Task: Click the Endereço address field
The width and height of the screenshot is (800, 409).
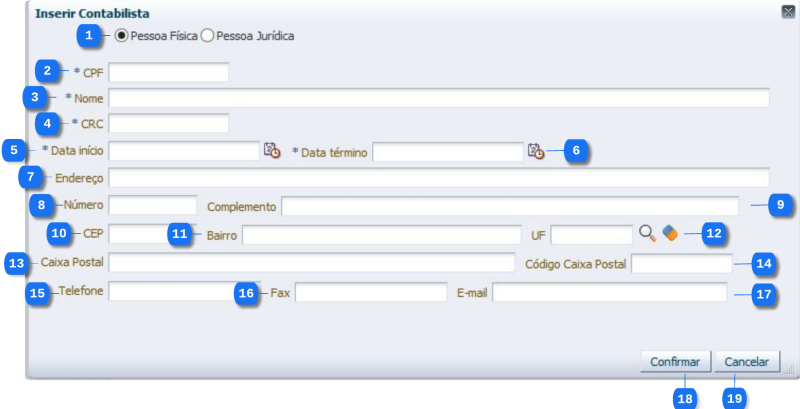Action: click(439, 177)
